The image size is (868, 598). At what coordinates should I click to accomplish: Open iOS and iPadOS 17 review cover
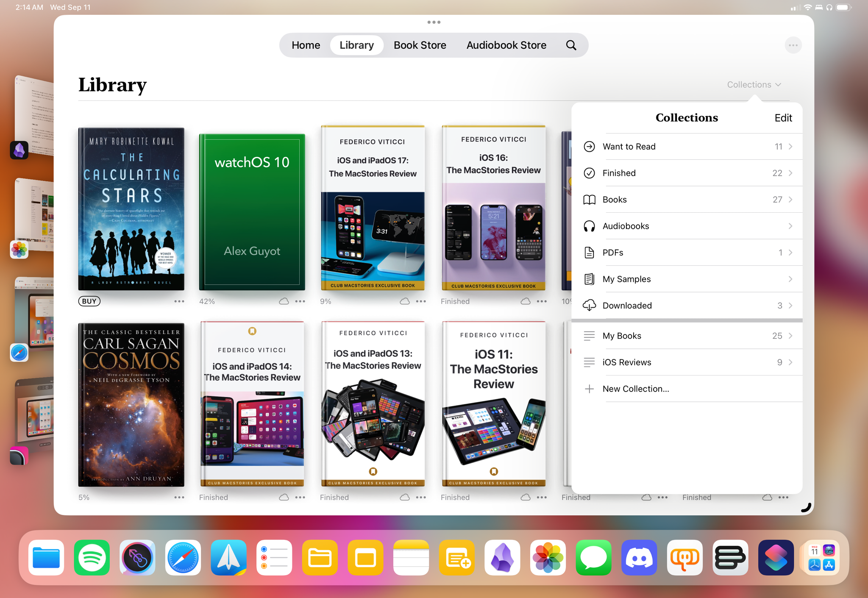[373, 208]
